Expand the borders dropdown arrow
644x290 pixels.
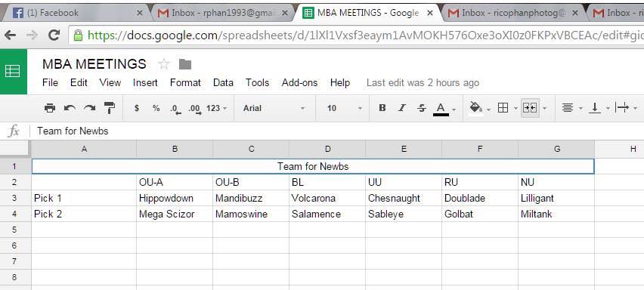click(516, 109)
